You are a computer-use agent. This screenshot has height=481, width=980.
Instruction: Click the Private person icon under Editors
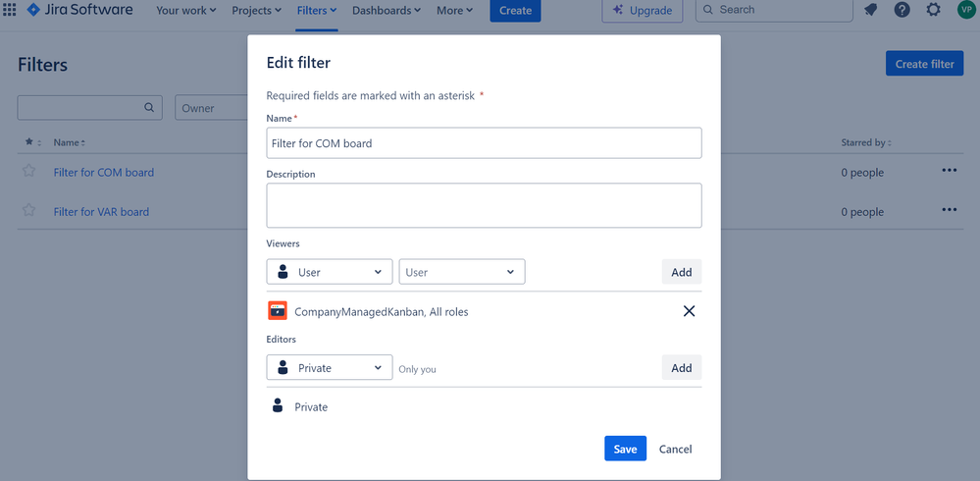[x=279, y=406]
